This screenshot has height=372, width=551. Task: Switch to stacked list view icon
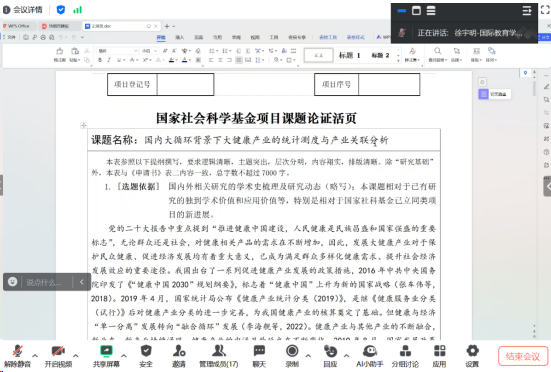coord(431,11)
